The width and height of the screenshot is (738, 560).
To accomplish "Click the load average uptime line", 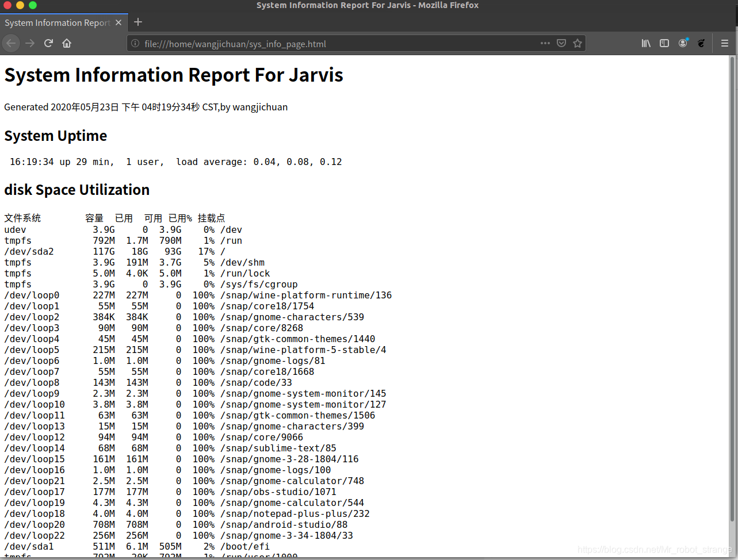I will point(176,162).
